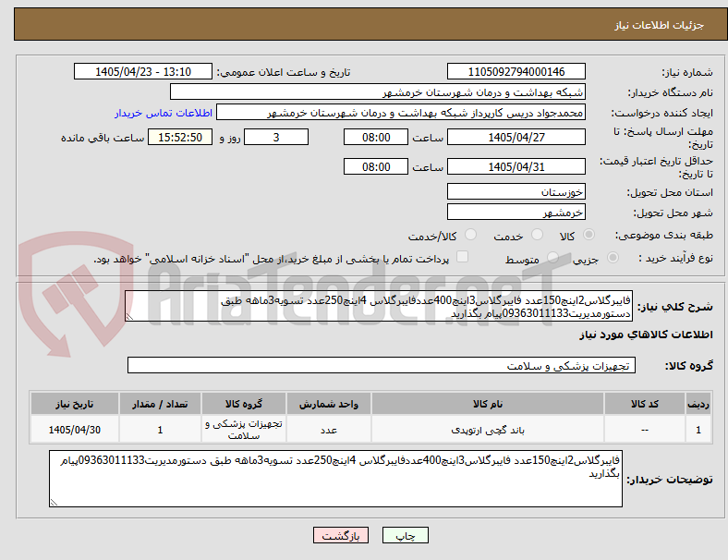728x560 pixels.
Task: Open the اطلاعات تماس خریدار link
Action: [164, 113]
